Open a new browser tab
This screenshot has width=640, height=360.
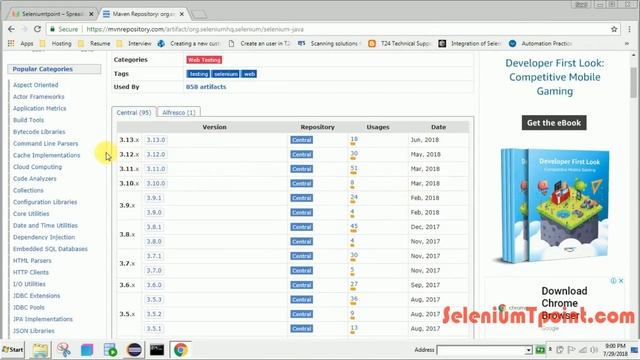point(199,14)
